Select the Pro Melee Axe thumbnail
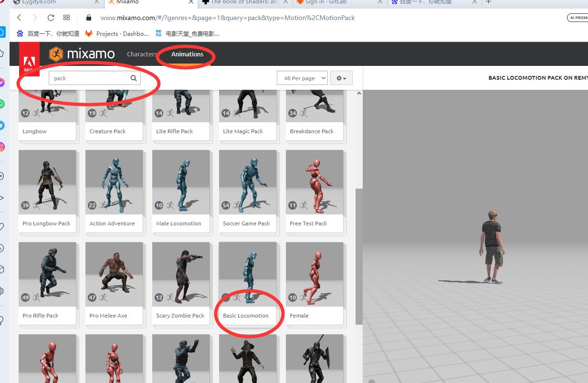The height and width of the screenshot is (383, 588). click(x=114, y=275)
